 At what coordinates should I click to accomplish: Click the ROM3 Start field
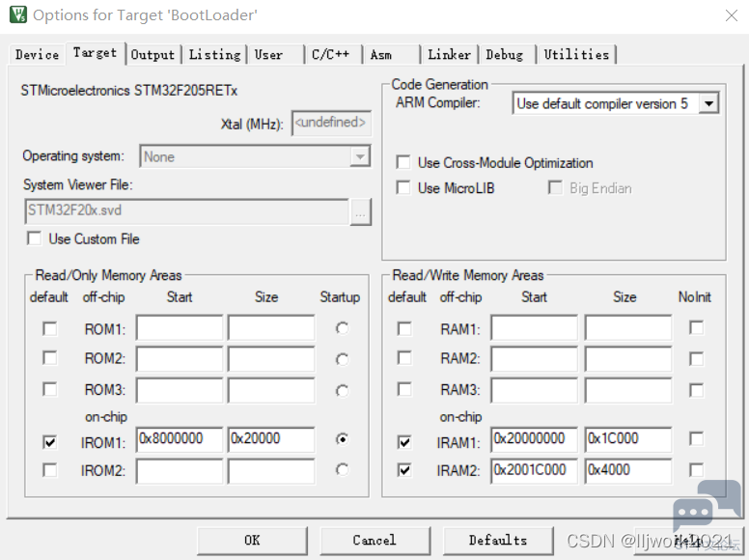point(180,390)
